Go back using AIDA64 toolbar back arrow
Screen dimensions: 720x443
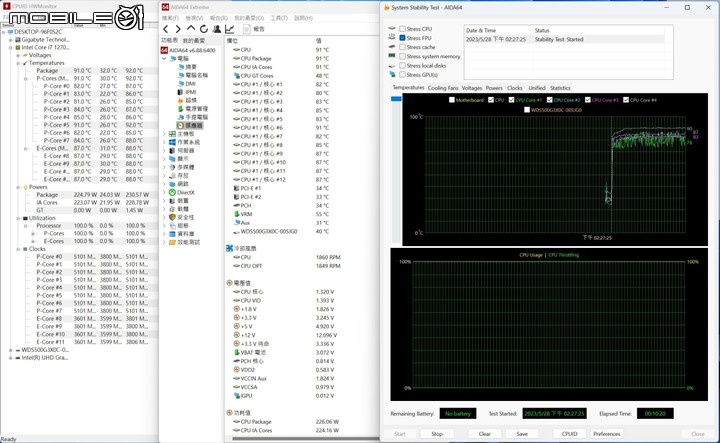point(166,29)
